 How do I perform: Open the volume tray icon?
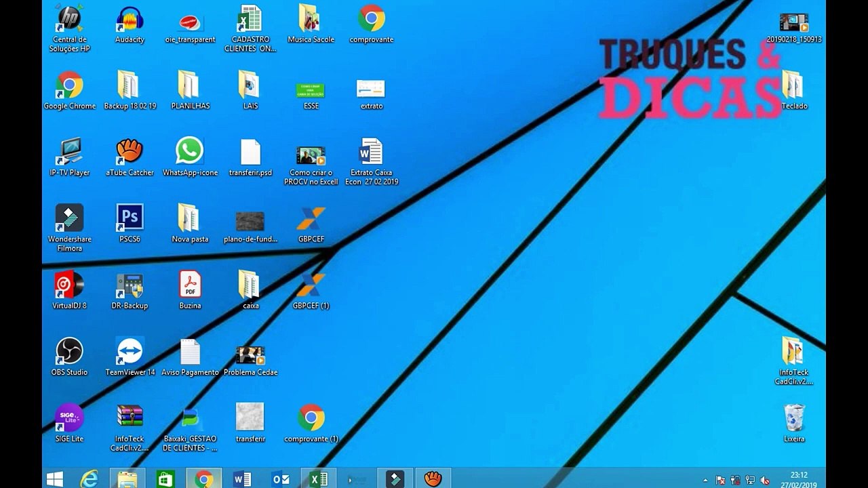(765, 480)
